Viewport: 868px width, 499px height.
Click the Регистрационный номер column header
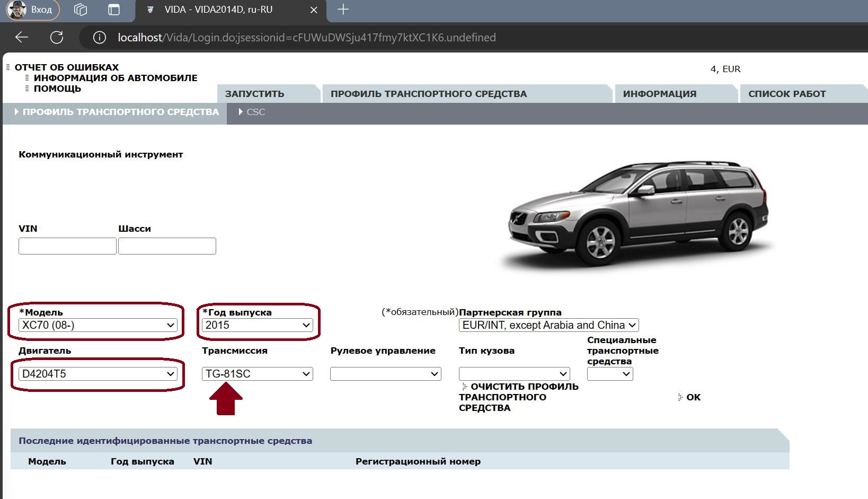click(418, 461)
